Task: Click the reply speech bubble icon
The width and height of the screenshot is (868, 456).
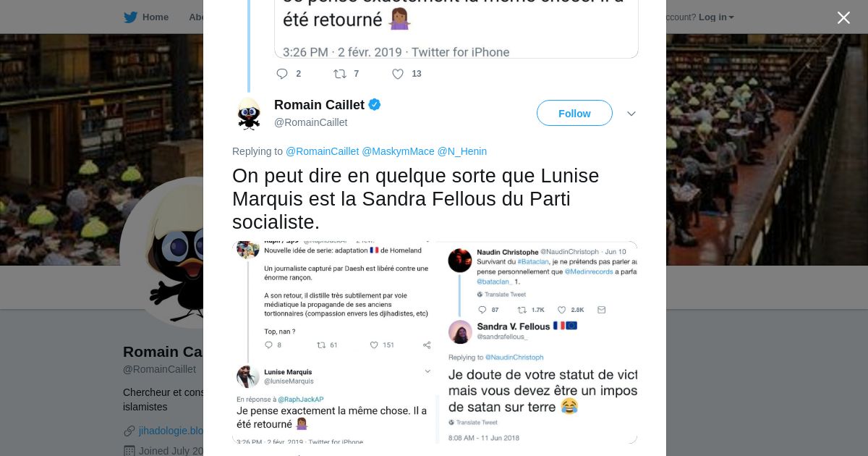Action: pos(282,74)
